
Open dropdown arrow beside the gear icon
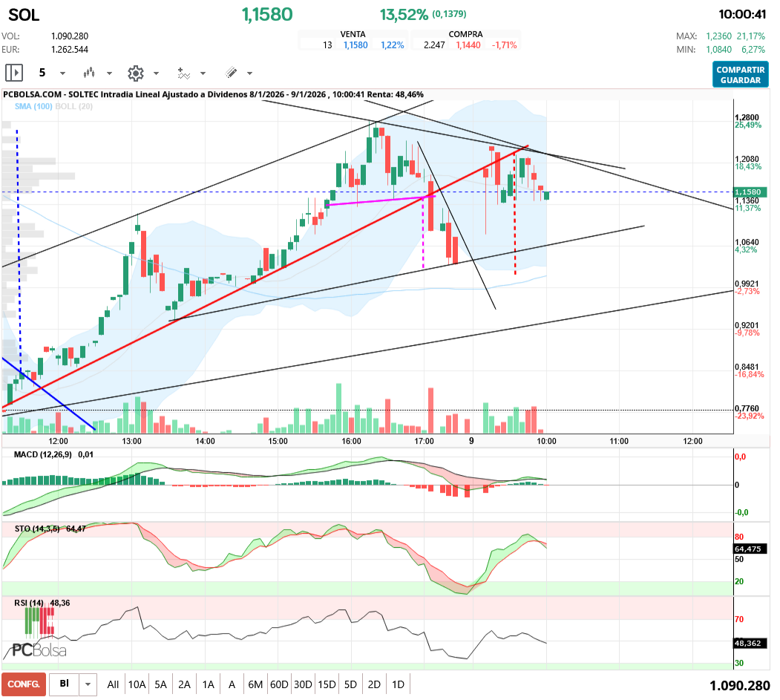click(x=156, y=73)
